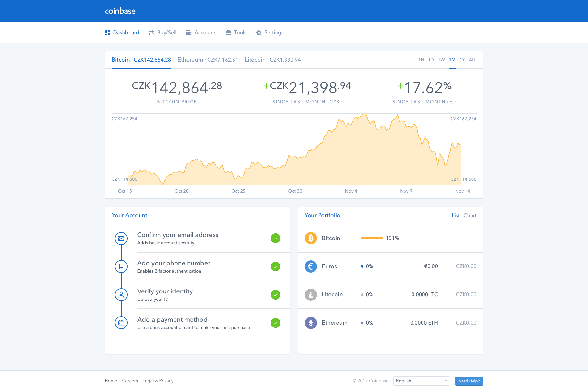
Task: Click the Your Account heading
Action: [x=130, y=215]
